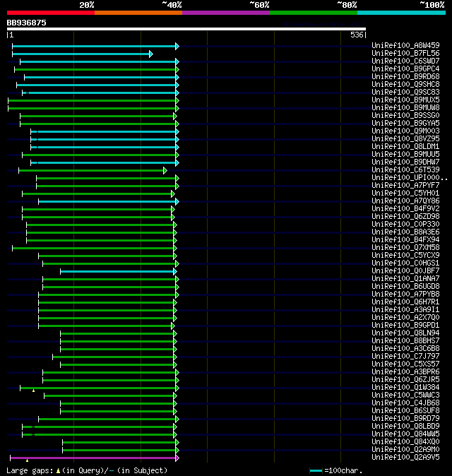
Task: Select the UniRef100_C4JB68 label
Action: point(405,403)
